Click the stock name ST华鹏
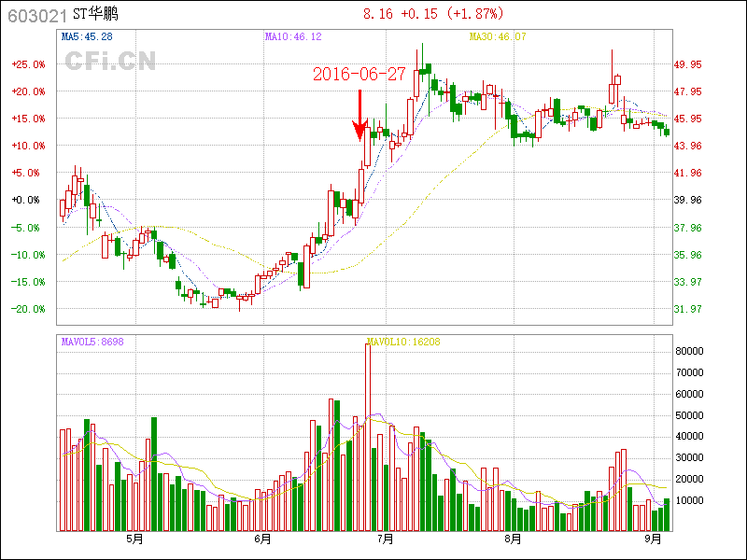Screen dimensions: 747x560 click(96, 14)
